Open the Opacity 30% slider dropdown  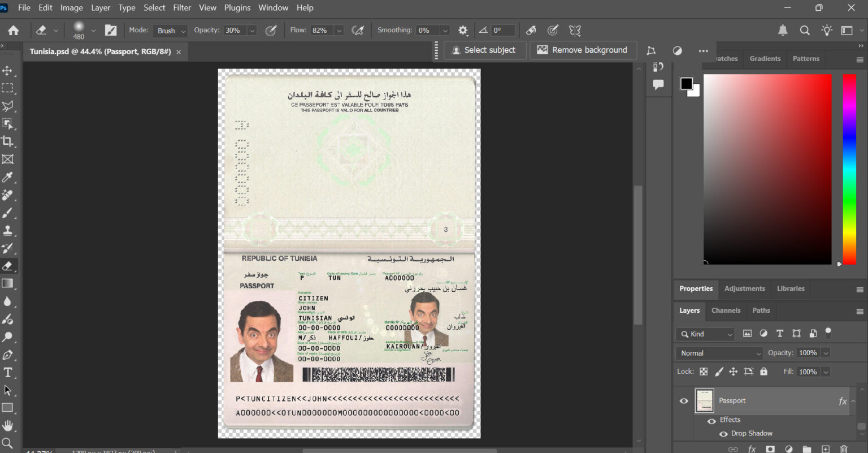coord(253,31)
